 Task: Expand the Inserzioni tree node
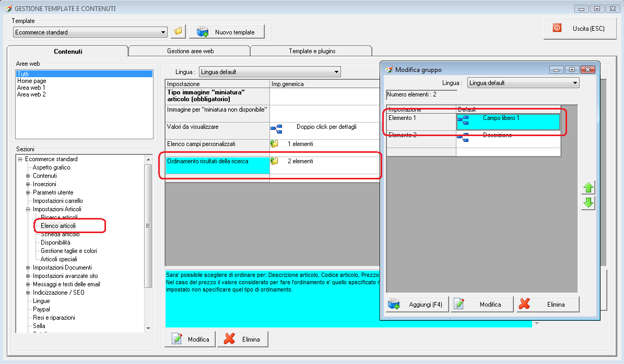(x=28, y=184)
